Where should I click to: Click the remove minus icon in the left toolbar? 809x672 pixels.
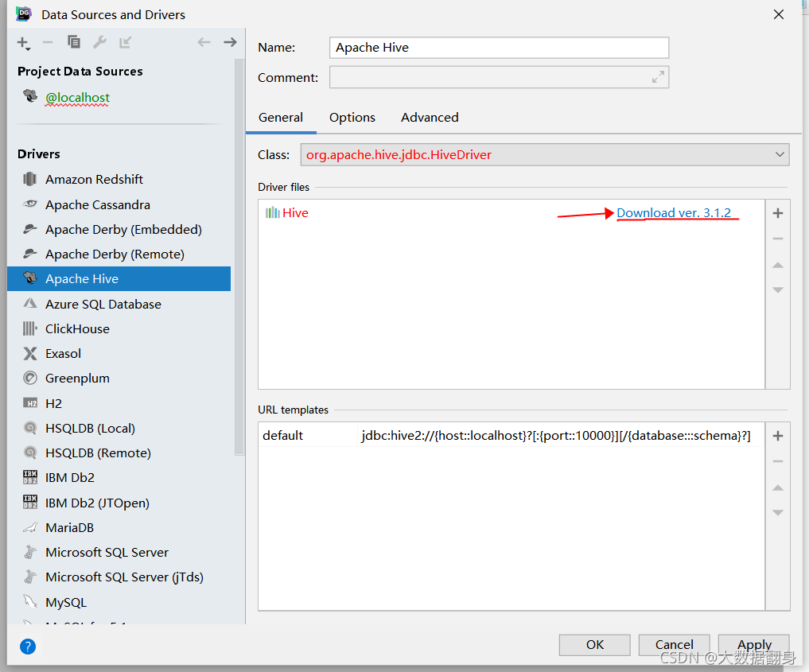click(48, 42)
